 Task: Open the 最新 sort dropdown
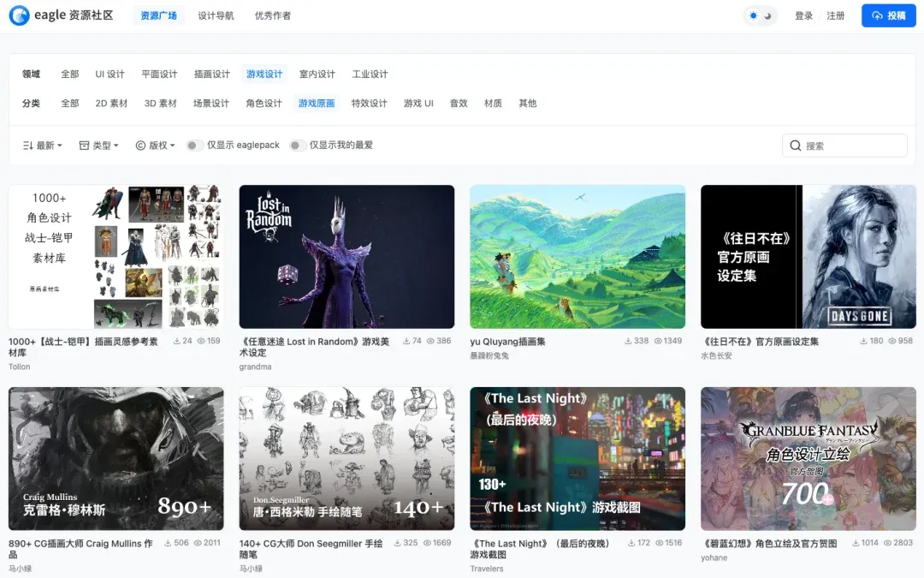point(42,145)
